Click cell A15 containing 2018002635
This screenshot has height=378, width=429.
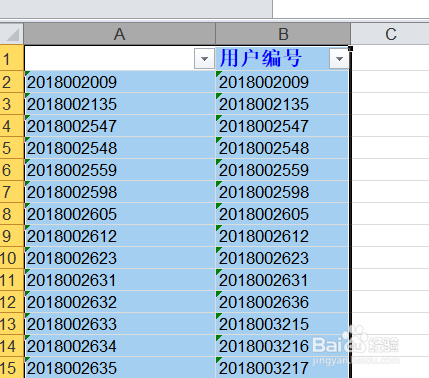[120, 368]
